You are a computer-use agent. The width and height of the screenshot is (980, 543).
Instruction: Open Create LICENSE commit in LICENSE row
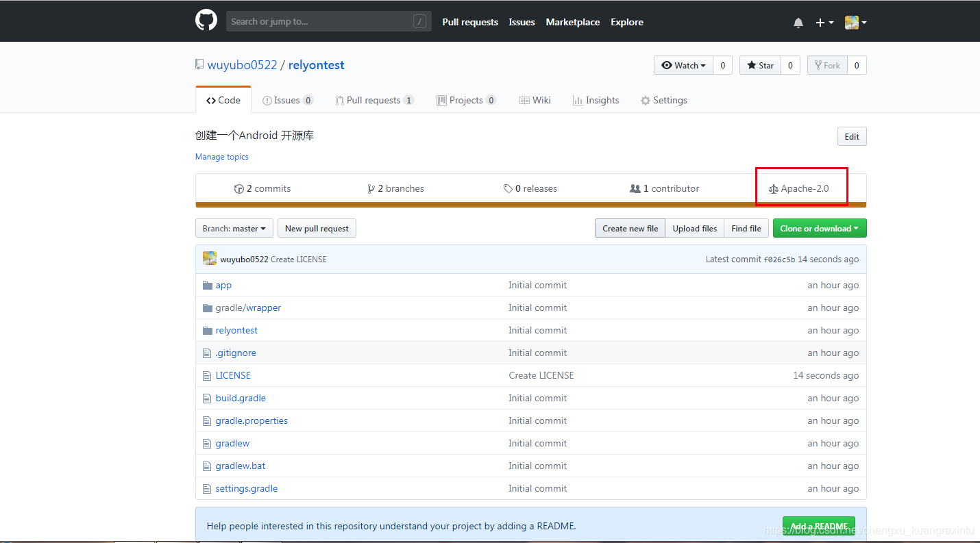click(541, 375)
